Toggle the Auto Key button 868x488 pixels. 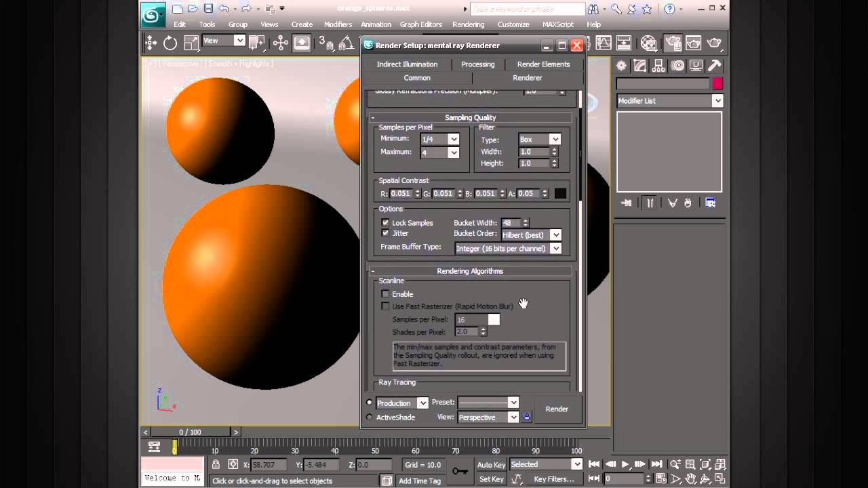(x=491, y=464)
